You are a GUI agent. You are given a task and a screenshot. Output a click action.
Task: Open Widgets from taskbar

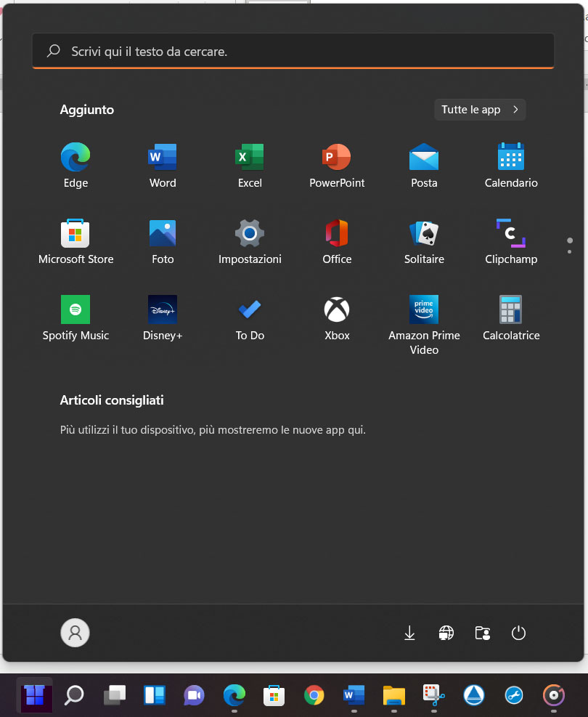coord(155,695)
